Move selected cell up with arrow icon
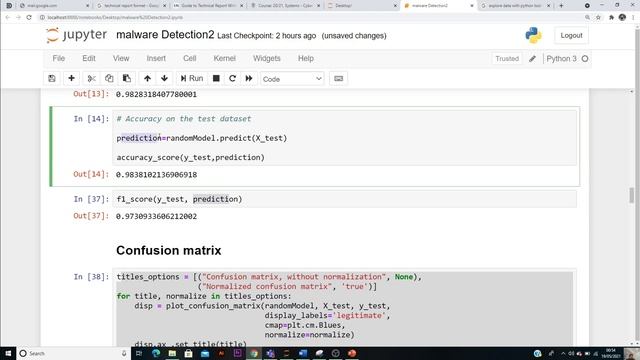This screenshot has width=640, height=360. pos(147,78)
